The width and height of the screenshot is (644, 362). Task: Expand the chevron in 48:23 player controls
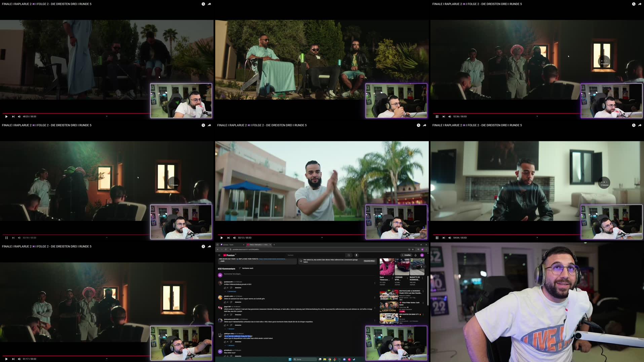coord(107,117)
